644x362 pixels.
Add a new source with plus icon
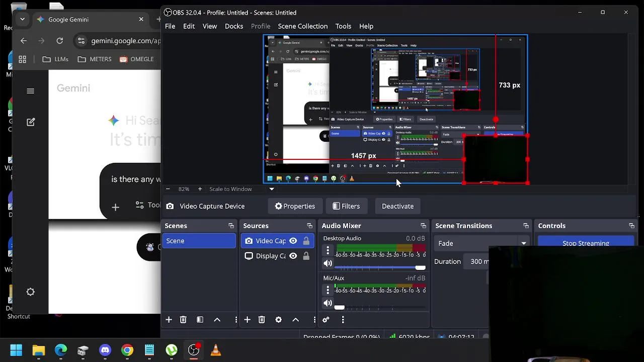pyautogui.click(x=247, y=320)
